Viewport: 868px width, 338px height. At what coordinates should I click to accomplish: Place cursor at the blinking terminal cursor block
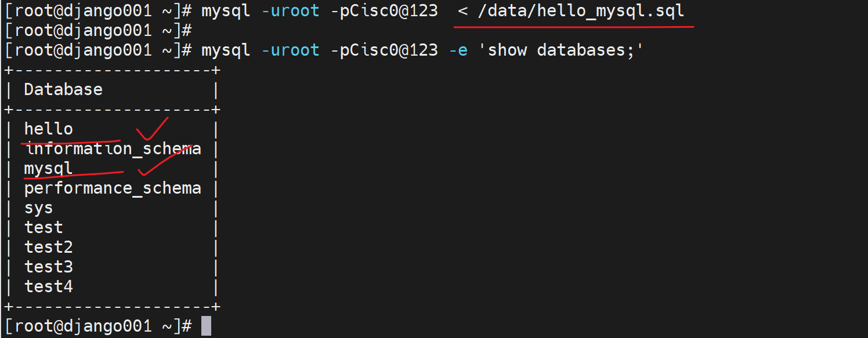click(206, 326)
